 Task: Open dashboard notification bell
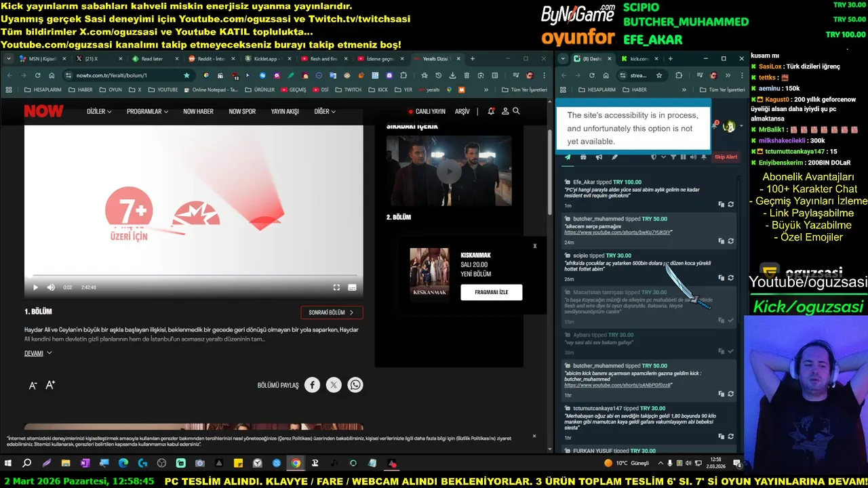[715, 125]
